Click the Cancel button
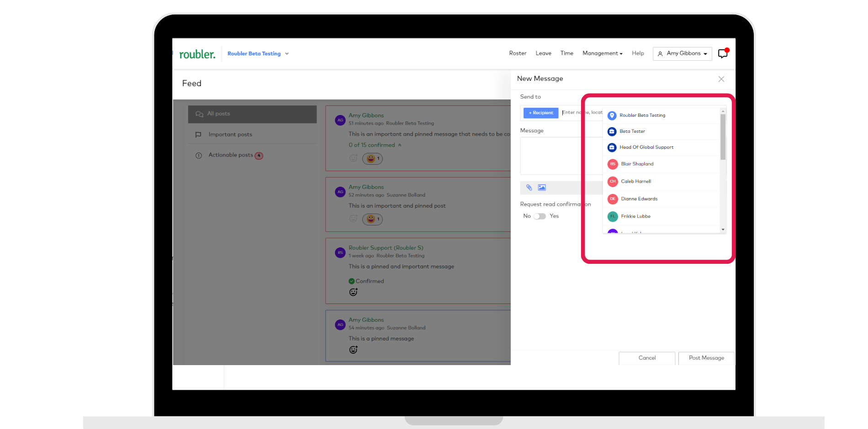The image size is (868, 429). (647, 358)
